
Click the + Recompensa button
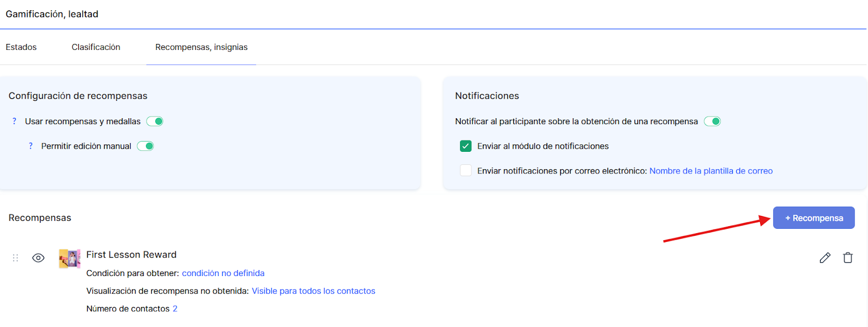pyautogui.click(x=814, y=218)
